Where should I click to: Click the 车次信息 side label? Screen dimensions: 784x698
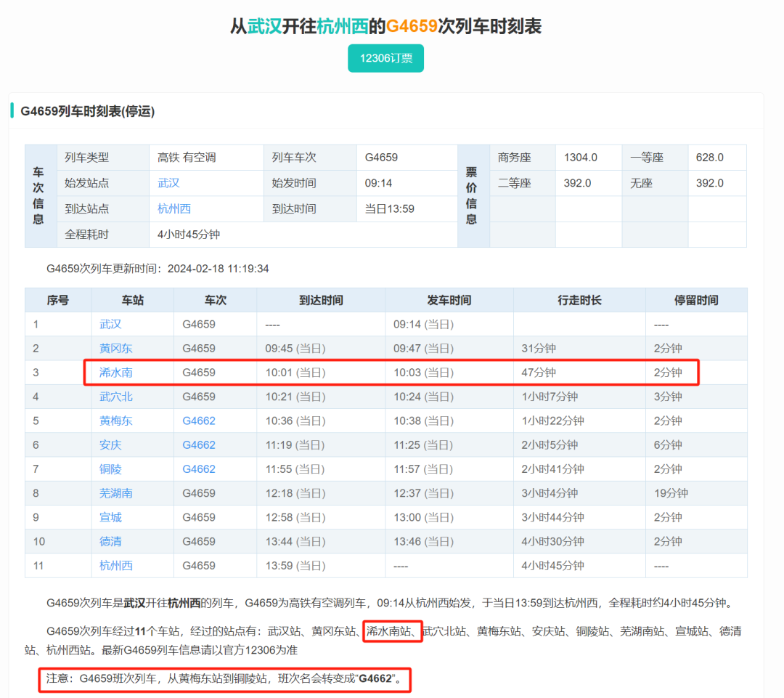click(38, 195)
